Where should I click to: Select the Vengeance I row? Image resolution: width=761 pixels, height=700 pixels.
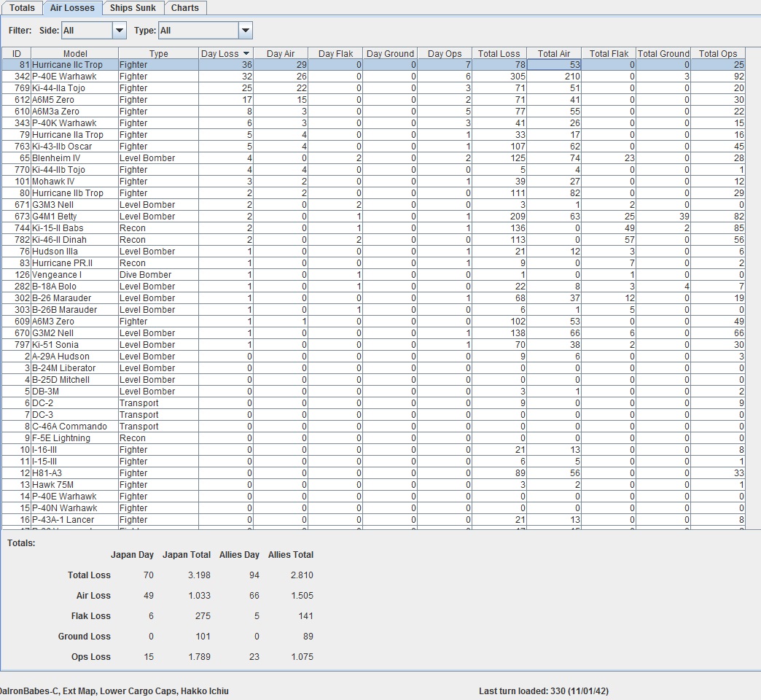click(x=374, y=274)
